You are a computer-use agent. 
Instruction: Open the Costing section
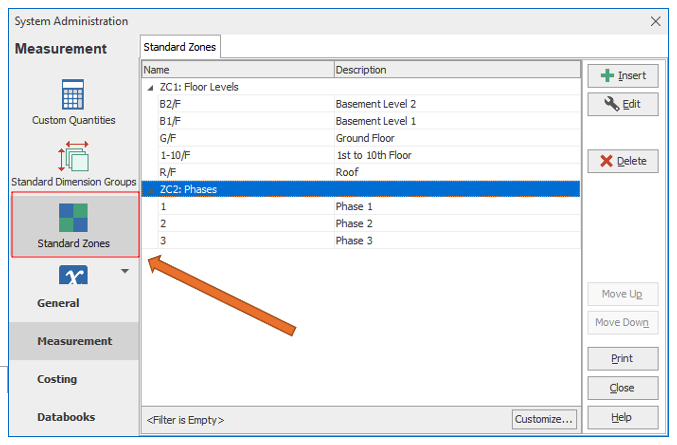pos(57,379)
